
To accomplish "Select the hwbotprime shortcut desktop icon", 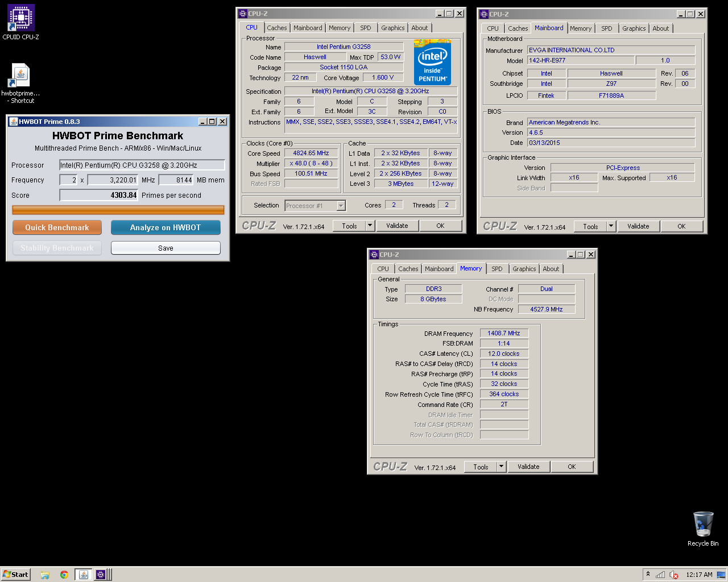I will 21,83.
